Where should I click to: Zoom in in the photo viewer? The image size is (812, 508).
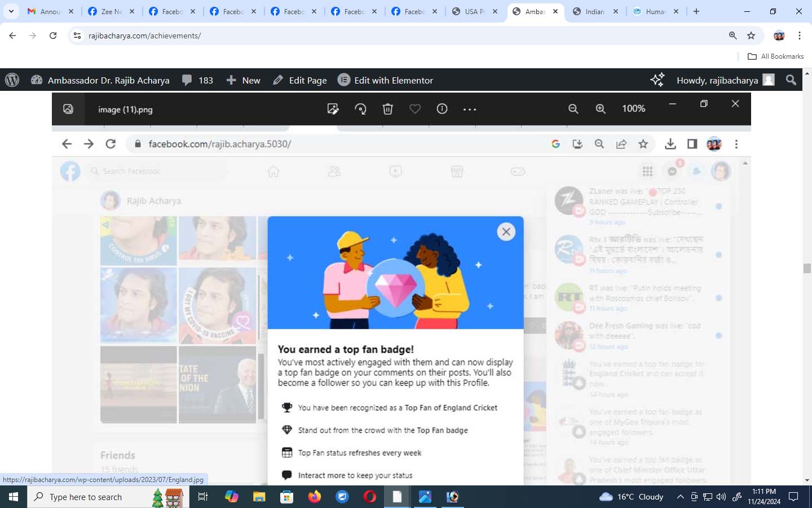pos(601,109)
